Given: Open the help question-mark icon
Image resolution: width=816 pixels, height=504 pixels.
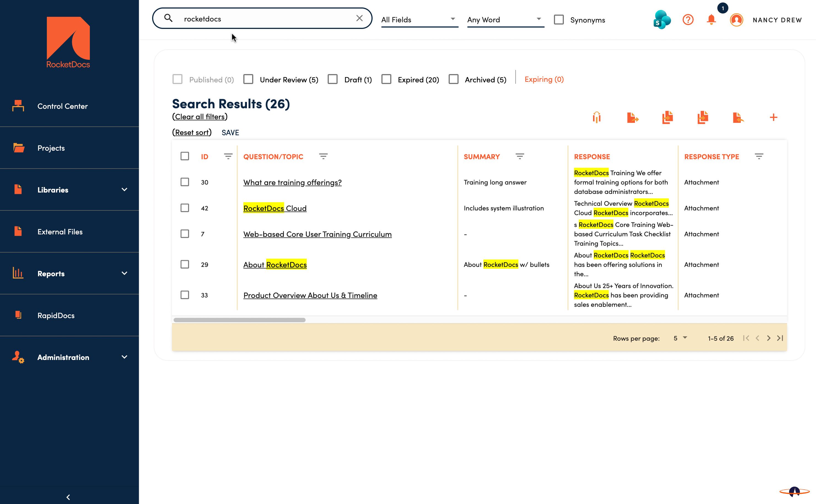Looking at the screenshot, I should pos(688,20).
